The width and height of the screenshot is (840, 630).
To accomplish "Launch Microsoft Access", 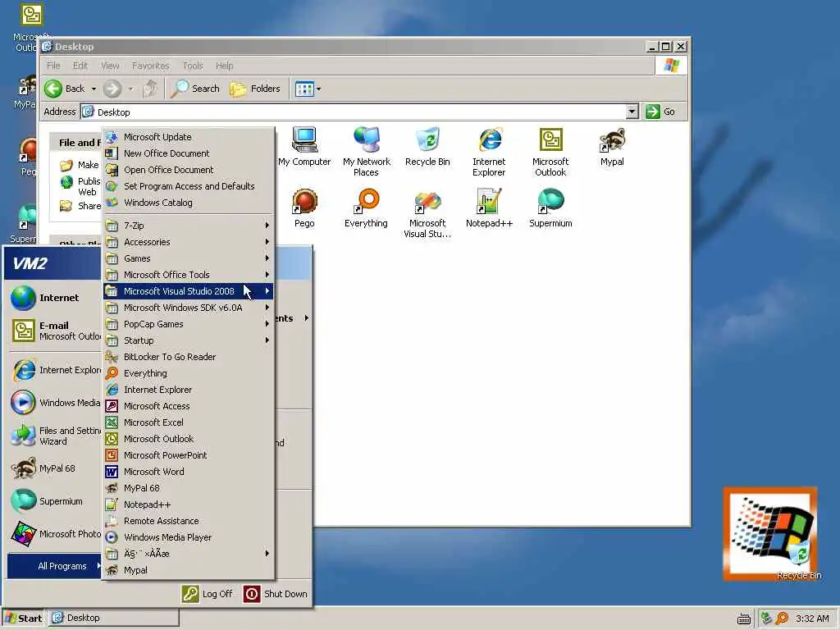I will [x=189, y=406].
